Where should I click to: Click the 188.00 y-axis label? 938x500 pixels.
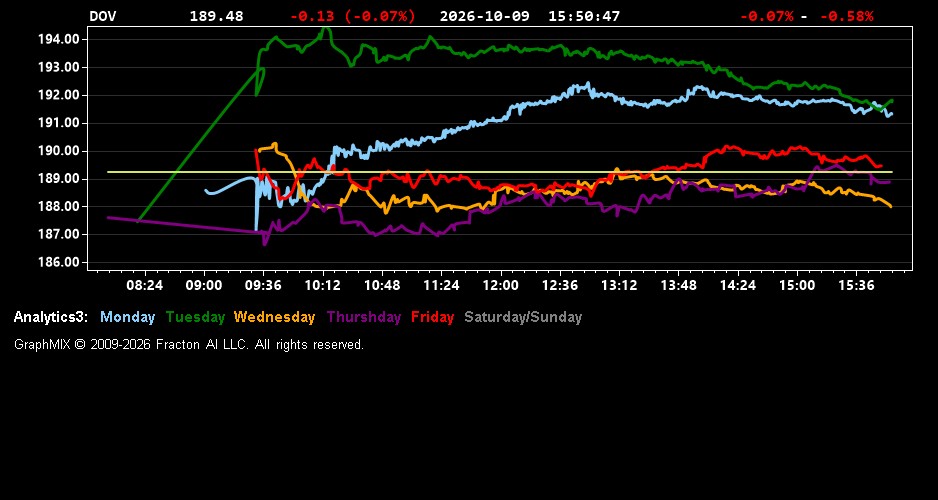pyautogui.click(x=59, y=206)
